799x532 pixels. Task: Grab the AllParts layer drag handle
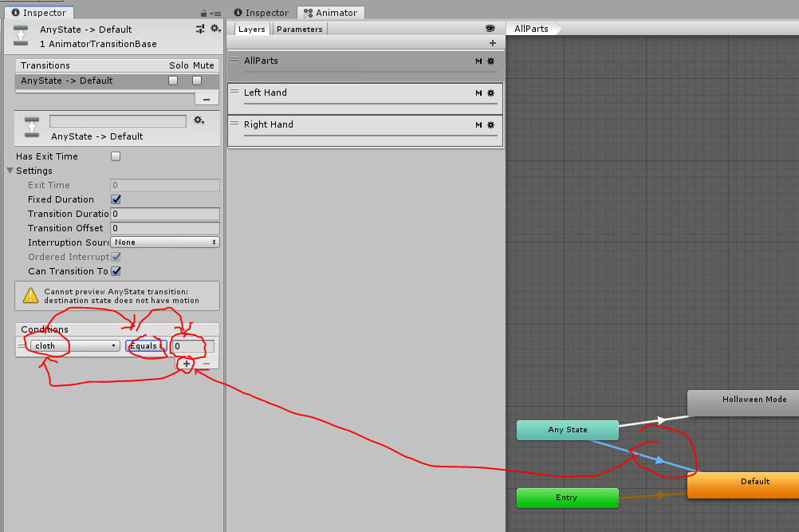[x=234, y=59]
